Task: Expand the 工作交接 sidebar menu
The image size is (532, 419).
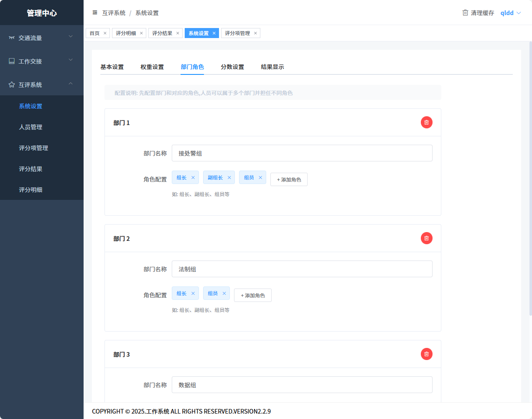Action: [x=42, y=61]
